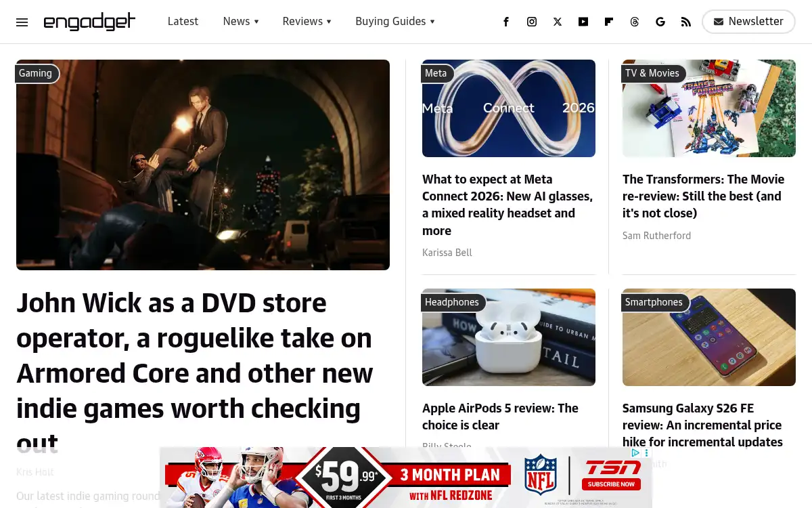Open the Google icon in header
This screenshot has height=508, width=812.
click(x=660, y=22)
